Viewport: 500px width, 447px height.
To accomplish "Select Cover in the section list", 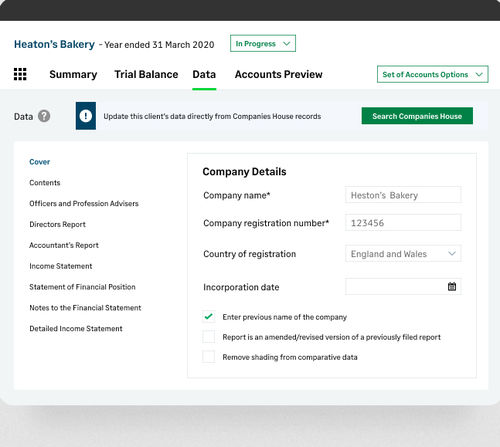I will pos(39,162).
